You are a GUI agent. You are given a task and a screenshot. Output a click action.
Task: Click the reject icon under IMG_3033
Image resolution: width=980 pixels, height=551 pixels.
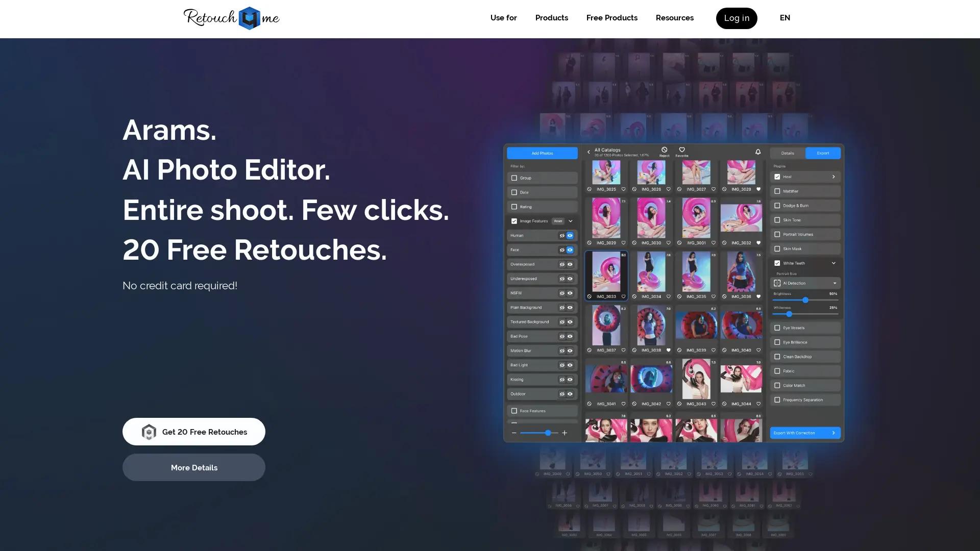(x=590, y=296)
